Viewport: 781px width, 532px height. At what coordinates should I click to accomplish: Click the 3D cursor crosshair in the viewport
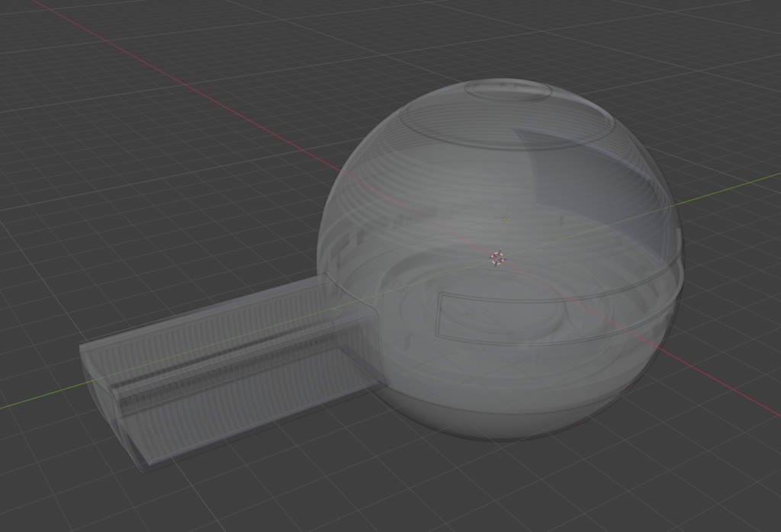point(497,258)
